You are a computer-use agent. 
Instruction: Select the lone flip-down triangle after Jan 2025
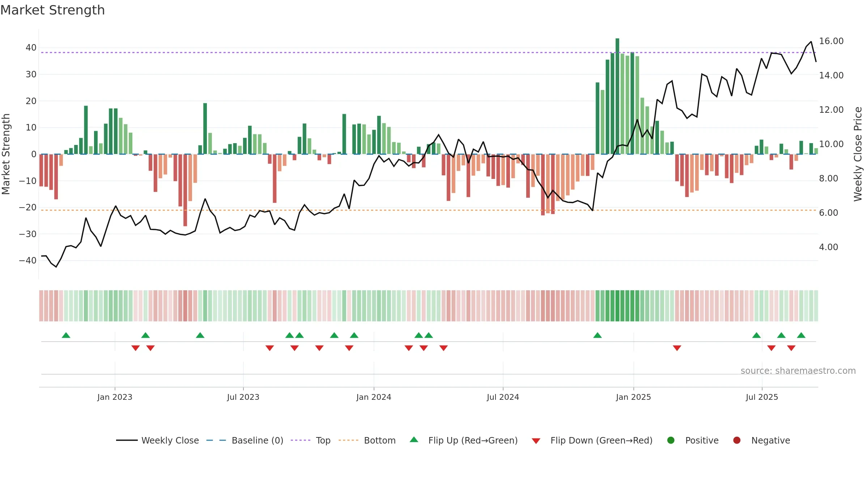677,348
